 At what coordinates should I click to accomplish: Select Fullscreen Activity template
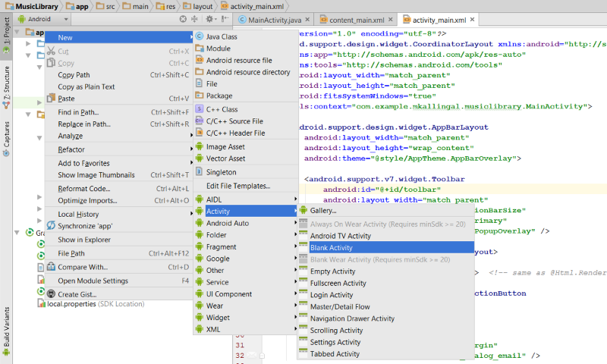click(386, 283)
